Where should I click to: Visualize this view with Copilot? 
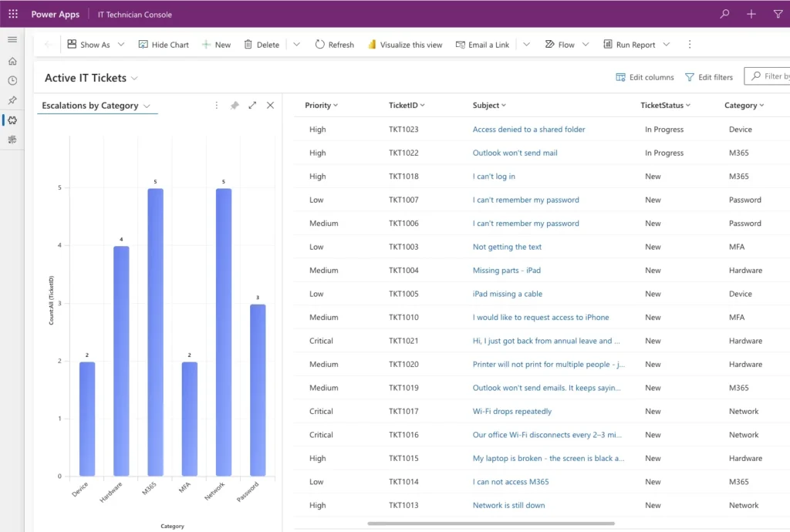[x=404, y=45]
